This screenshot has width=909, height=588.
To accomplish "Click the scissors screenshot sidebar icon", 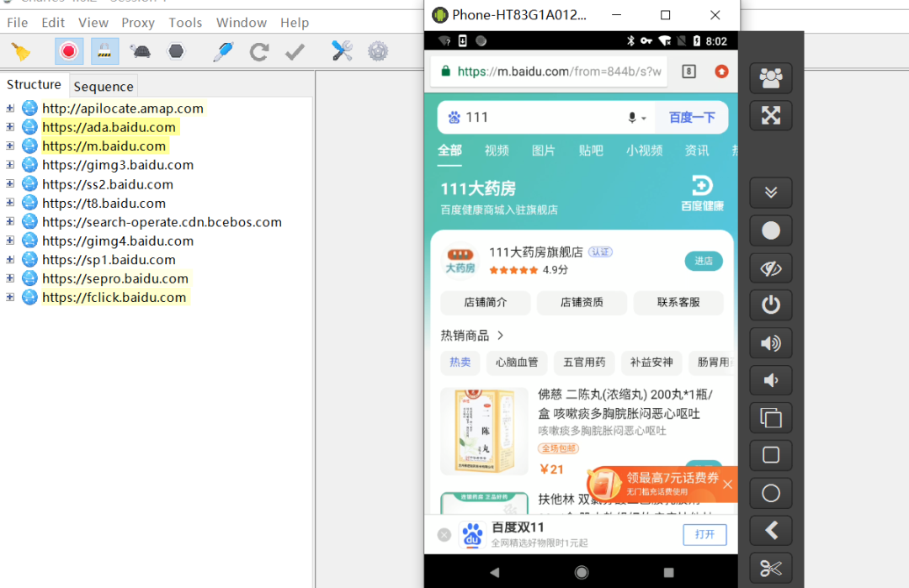I will click(x=770, y=569).
